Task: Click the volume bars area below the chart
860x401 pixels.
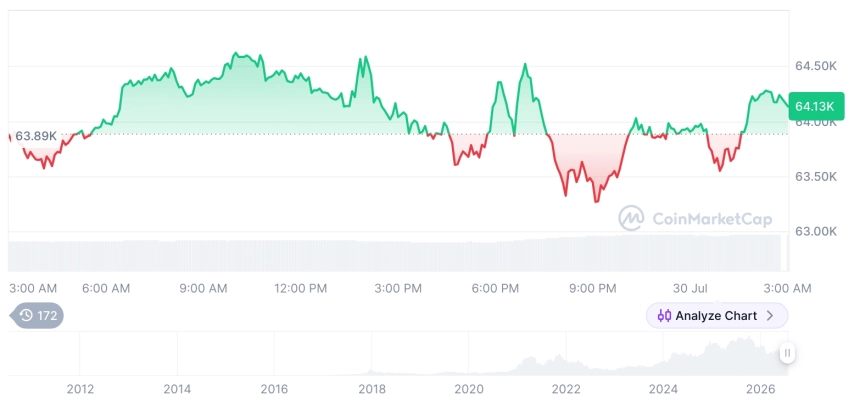Action: 395,253
